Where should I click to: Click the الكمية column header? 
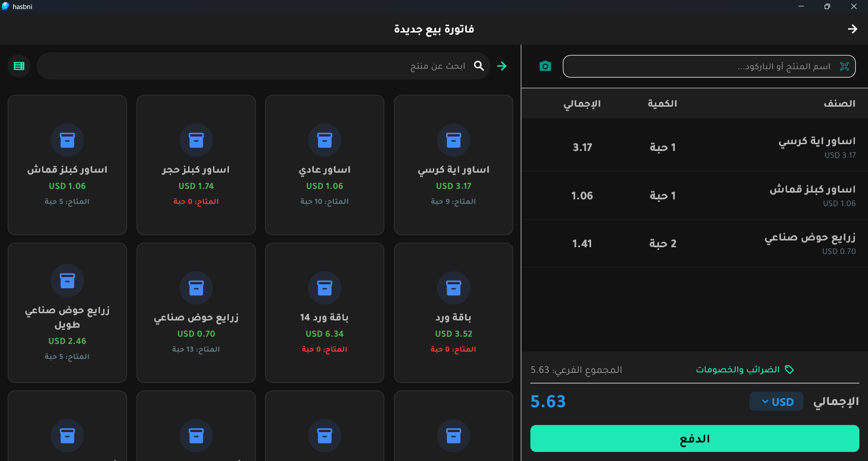663,103
